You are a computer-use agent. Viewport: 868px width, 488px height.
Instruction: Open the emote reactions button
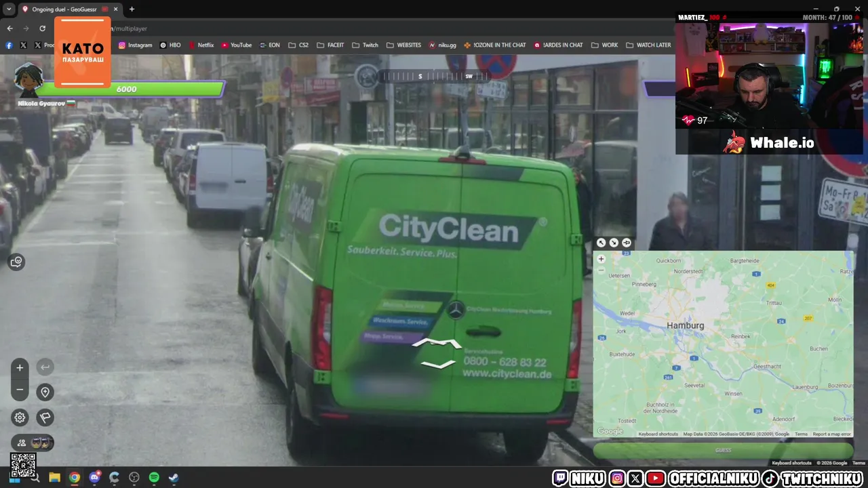[x=16, y=262]
